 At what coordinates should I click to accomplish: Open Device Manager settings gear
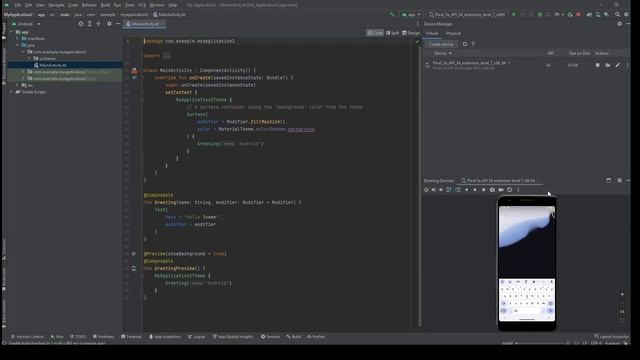[620, 24]
